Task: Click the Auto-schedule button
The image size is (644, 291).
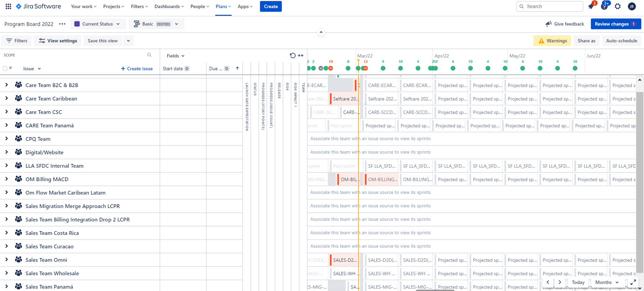Action: click(621, 41)
